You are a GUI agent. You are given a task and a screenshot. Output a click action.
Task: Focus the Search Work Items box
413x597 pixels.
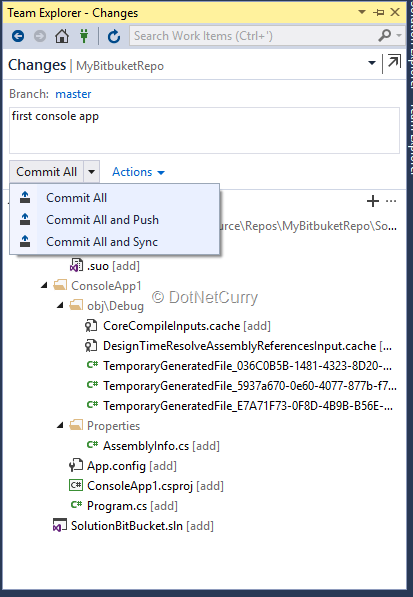point(253,36)
